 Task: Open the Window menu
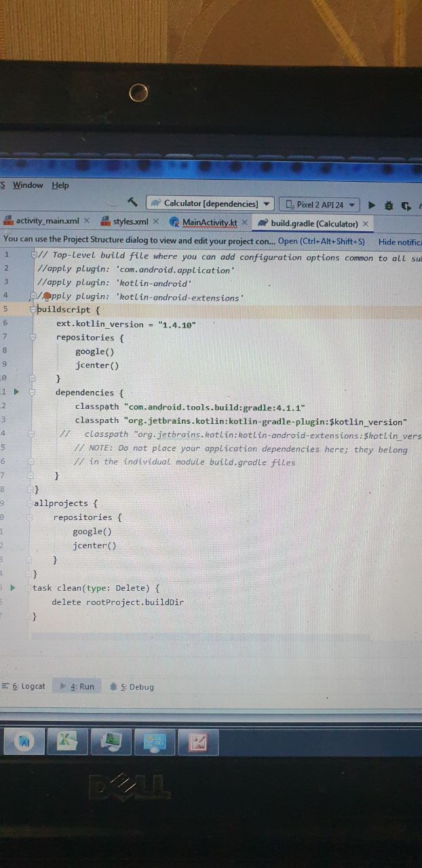28,185
